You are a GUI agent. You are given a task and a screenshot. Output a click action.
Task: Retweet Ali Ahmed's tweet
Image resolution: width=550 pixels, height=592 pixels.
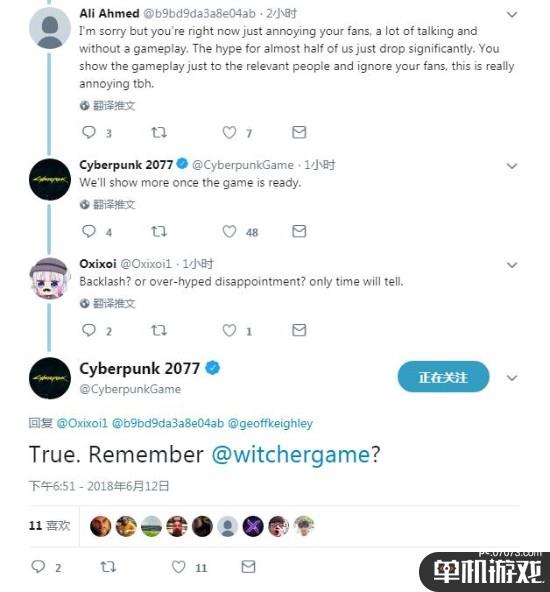(x=159, y=132)
